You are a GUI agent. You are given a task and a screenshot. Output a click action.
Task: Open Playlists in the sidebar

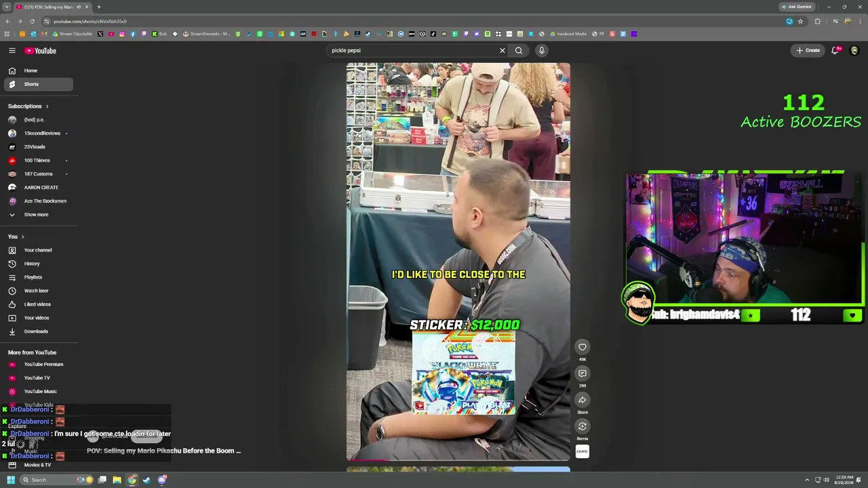[37, 277]
